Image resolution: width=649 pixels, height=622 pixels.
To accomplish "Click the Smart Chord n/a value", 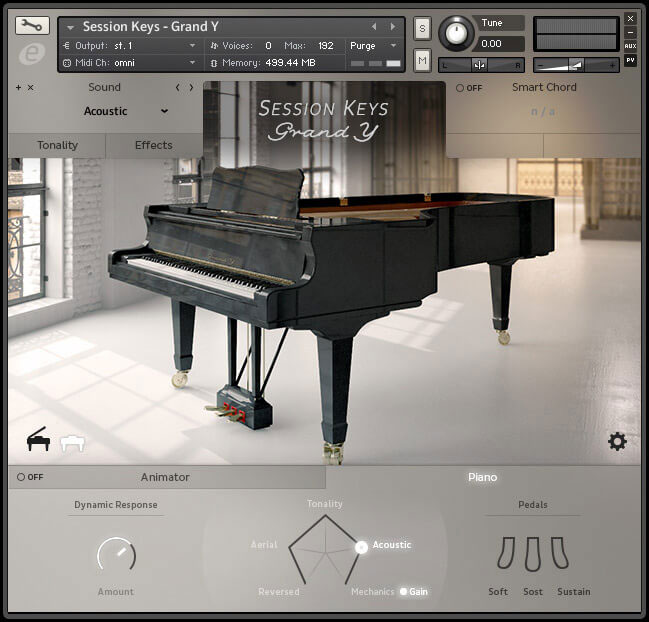I will point(543,111).
